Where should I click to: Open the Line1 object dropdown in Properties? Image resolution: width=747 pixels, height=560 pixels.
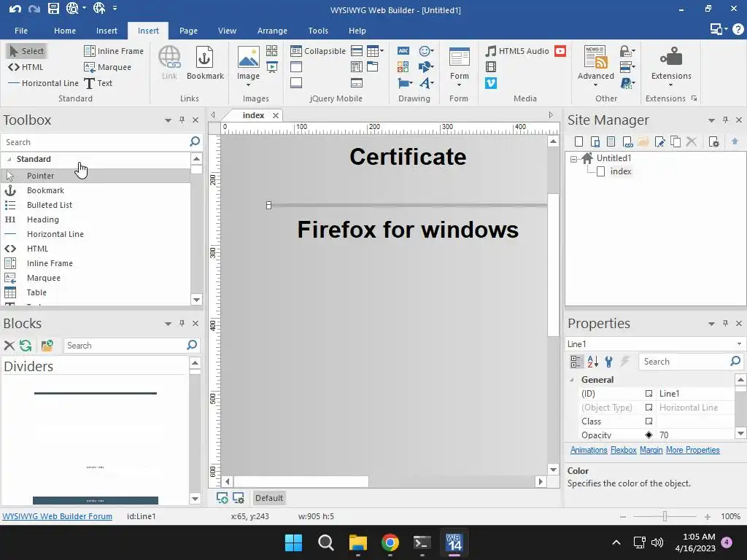[739, 344]
